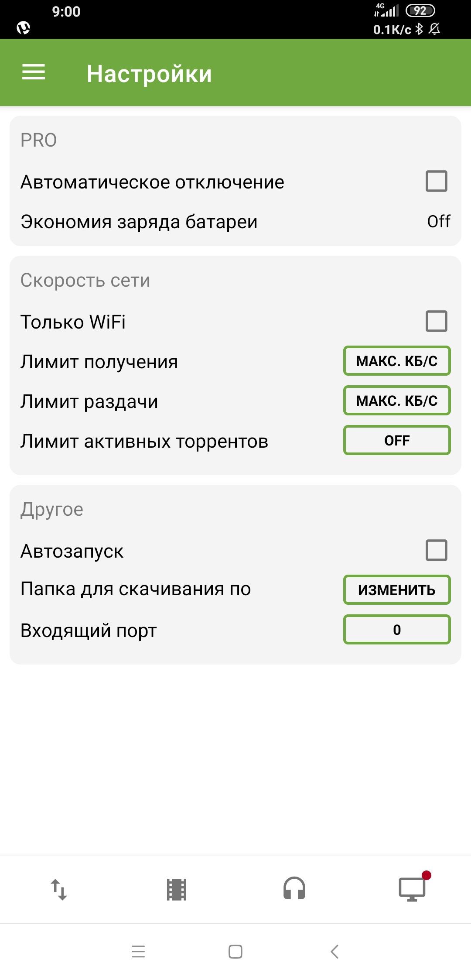Open Лимит активных торрентов OFF selector
The height and width of the screenshot is (980, 471).
coord(397,440)
